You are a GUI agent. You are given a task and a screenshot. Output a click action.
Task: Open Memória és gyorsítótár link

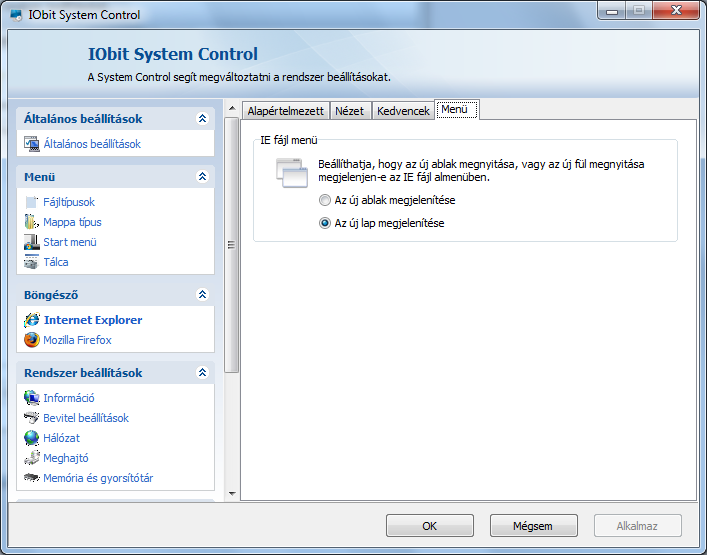(x=98, y=478)
